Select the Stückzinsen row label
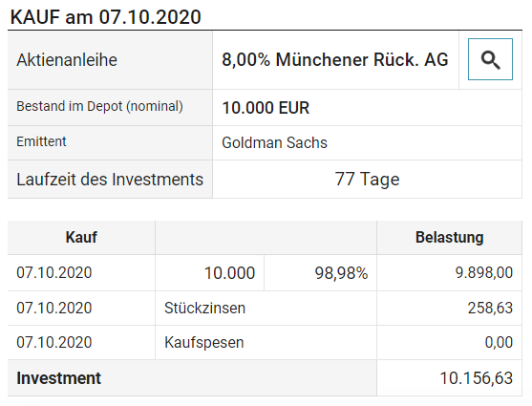Screen dimensions: 532x406 [x=204, y=309]
